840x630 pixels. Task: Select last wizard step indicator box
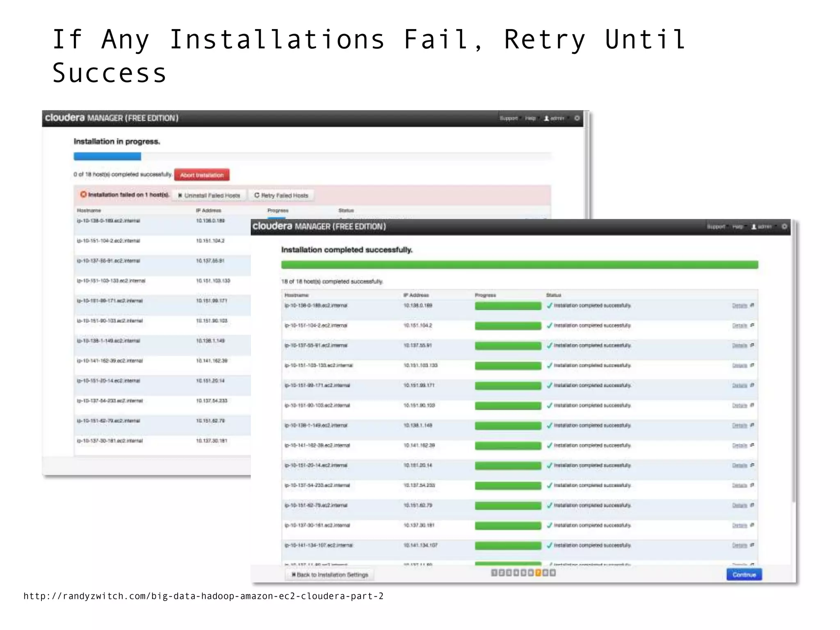[553, 573]
